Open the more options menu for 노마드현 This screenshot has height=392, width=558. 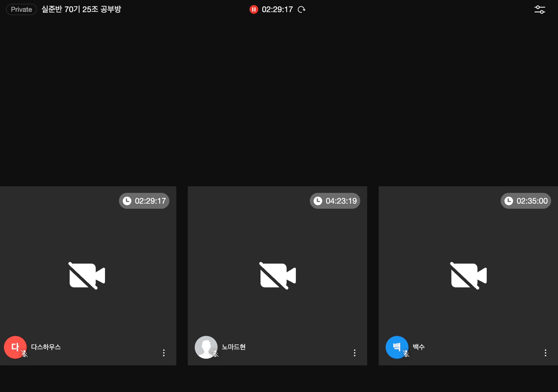tap(355, 353)
